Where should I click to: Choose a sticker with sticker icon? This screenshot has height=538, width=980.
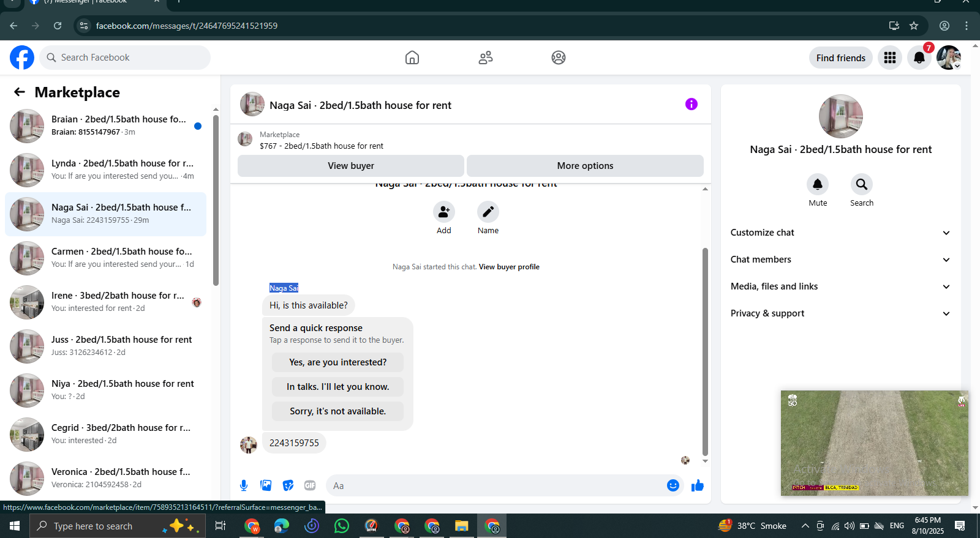pyautogui.click(x=288, y=485)
